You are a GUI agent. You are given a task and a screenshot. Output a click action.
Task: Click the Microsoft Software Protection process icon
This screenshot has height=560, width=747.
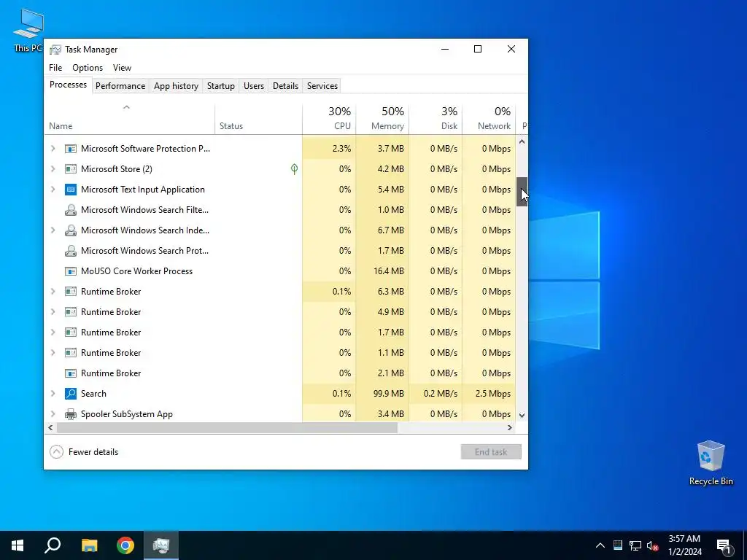pos(71,149)
